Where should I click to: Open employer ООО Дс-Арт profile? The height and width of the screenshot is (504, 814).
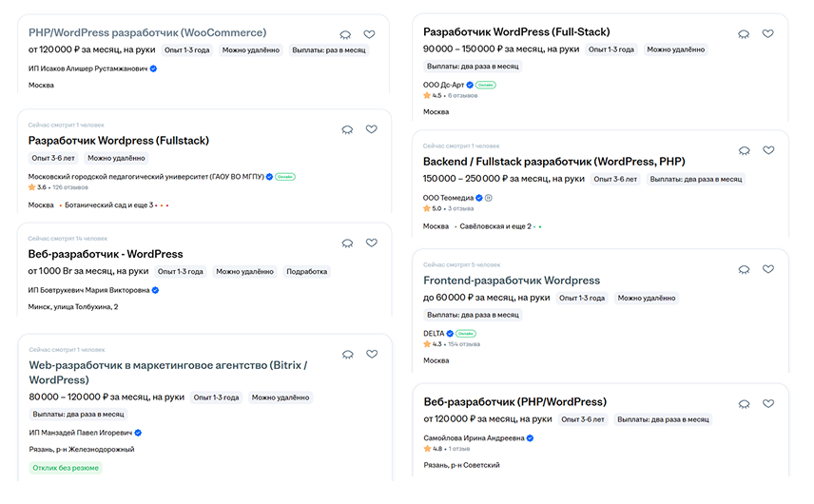pos(443,85)
